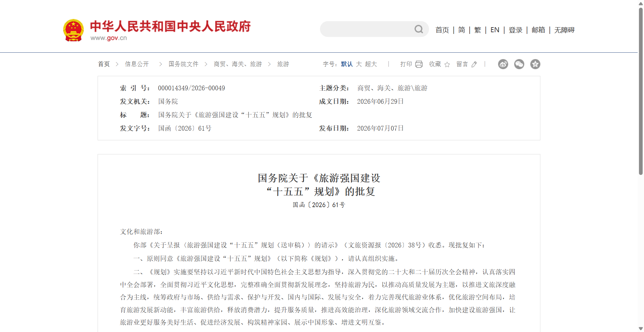Viewport: 644px width, 332px height.
Task: Open the 邮箱 mailbox link
Action: point(538,30)
